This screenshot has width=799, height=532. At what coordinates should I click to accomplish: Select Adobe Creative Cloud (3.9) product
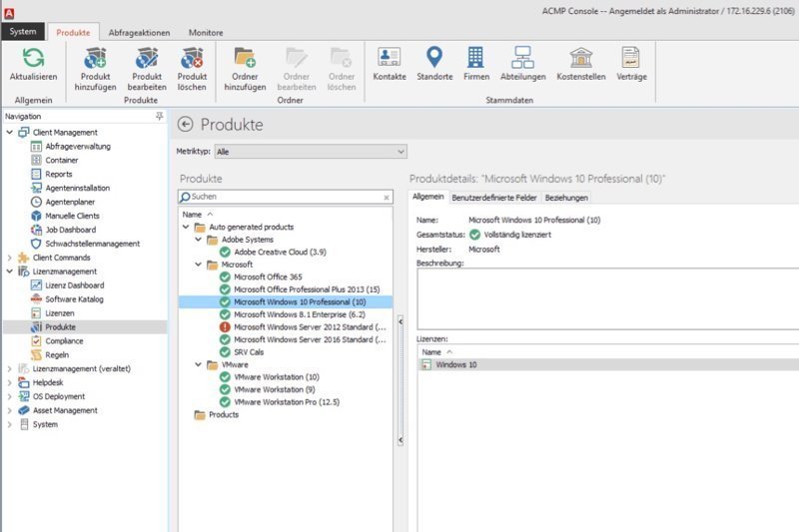coord(280,252)
